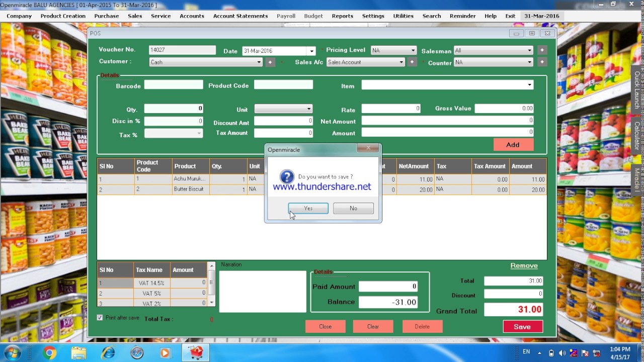Screen dimensions: 644x362
Task: Open the Quick Launch side tab
Action: (637, 90)
